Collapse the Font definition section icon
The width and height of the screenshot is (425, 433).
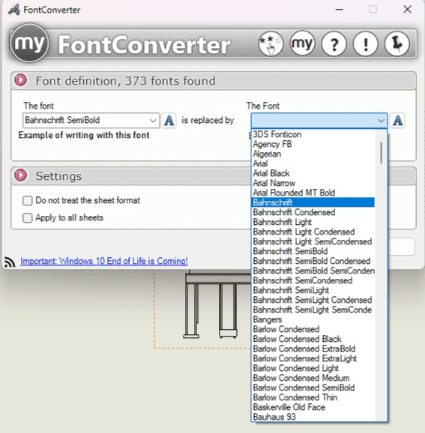pyautogui.click(x=21, y=80)
